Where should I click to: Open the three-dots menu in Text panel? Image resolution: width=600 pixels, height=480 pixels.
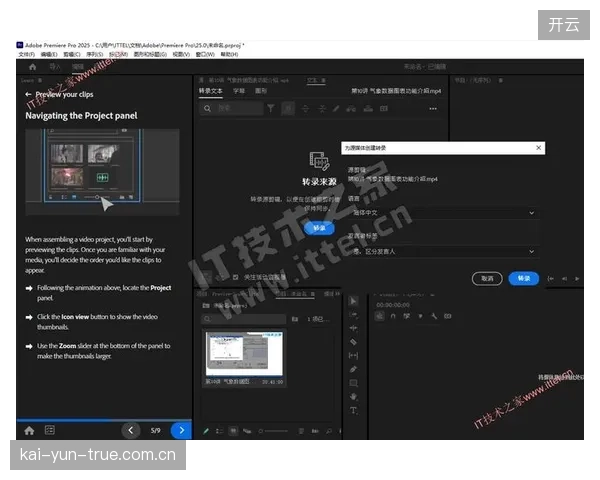coord(433,109)
